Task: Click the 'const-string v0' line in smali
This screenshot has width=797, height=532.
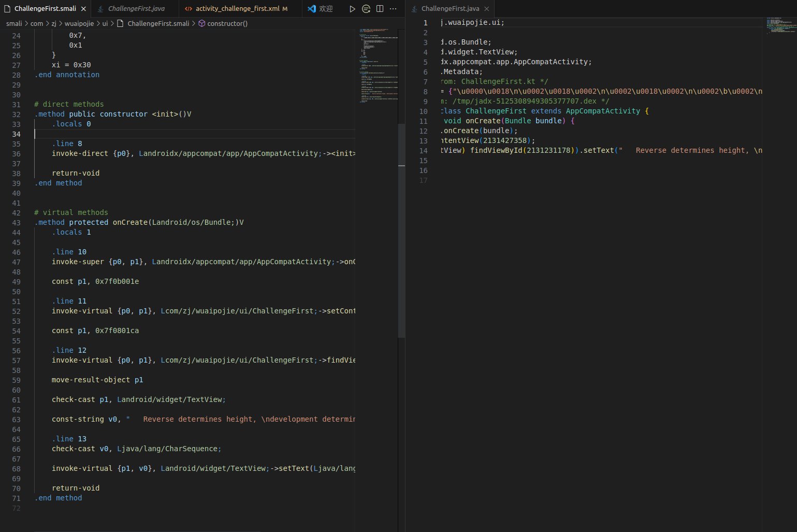Action: coord(204,419)
